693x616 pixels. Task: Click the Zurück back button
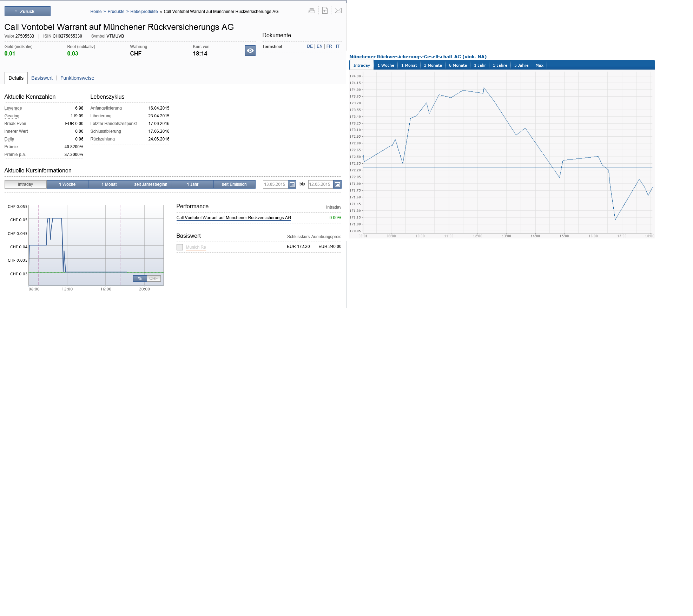[x=27, y=11]
